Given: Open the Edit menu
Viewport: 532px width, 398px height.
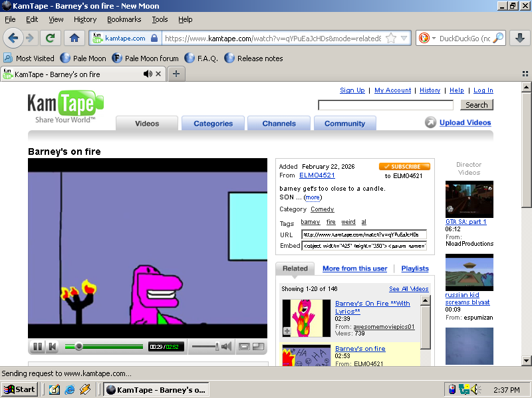Looking at the screenshot, I should coord(32,19).
